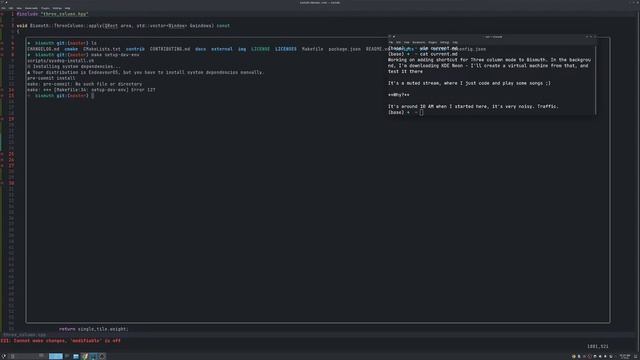The width and height of the screenshot is (640, 360).
Task: Open the Bookmarks menu in the main Konsole window
Action: [x=31, y=8]
